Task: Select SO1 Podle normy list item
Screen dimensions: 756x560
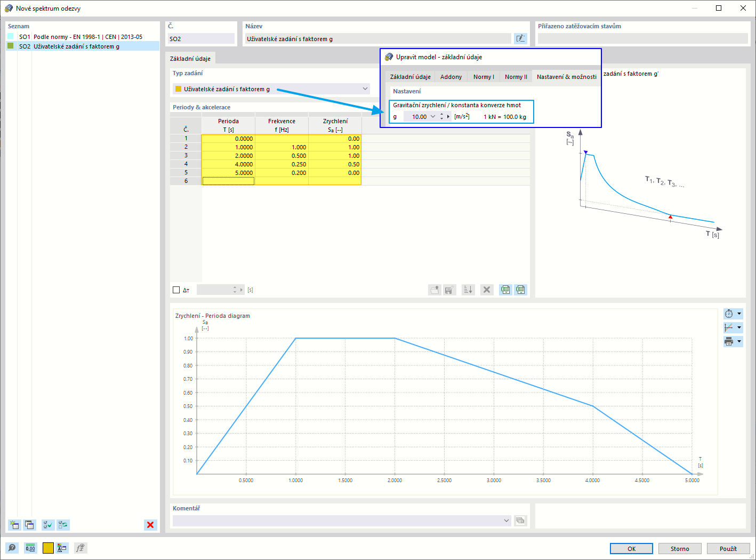Action: pyautogui.click(x=83, y=37)
